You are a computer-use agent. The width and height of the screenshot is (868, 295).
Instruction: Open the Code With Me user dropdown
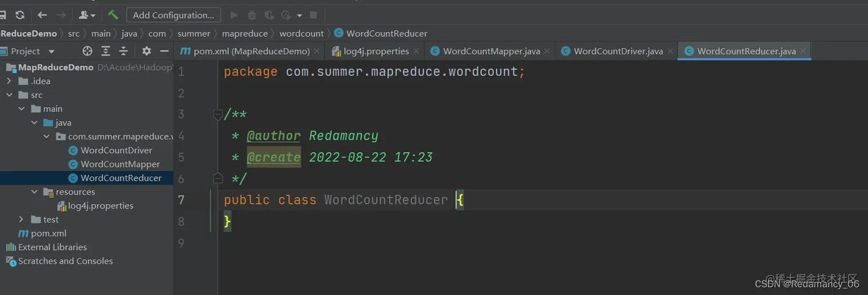click(87, 15)
